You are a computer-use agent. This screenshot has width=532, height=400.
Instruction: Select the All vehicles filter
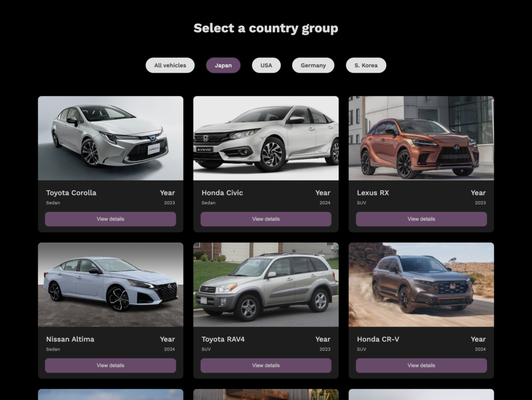tap(170, 65)
